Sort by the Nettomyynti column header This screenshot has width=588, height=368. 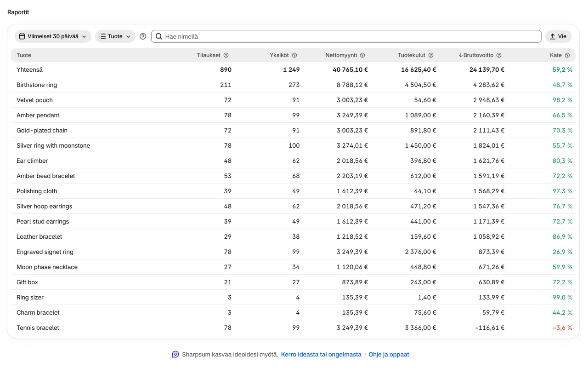(x=341, y=55)
